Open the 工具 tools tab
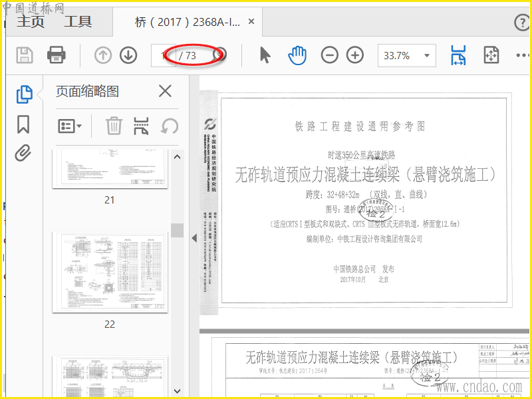 pyautogui.click(x=78, y=22)
